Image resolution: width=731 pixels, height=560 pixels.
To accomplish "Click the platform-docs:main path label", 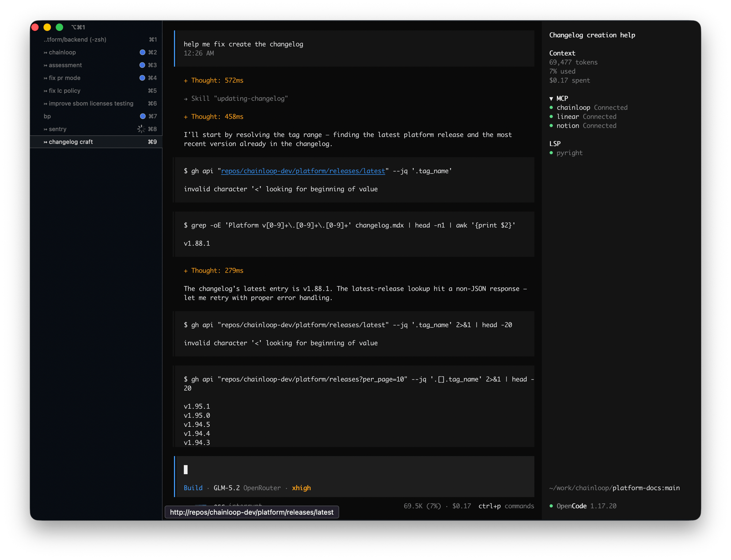I will pos(646,488).
